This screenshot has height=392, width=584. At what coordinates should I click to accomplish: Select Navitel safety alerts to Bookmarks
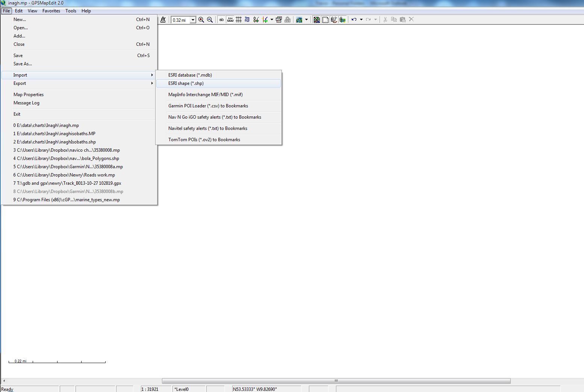coord(219,128)
